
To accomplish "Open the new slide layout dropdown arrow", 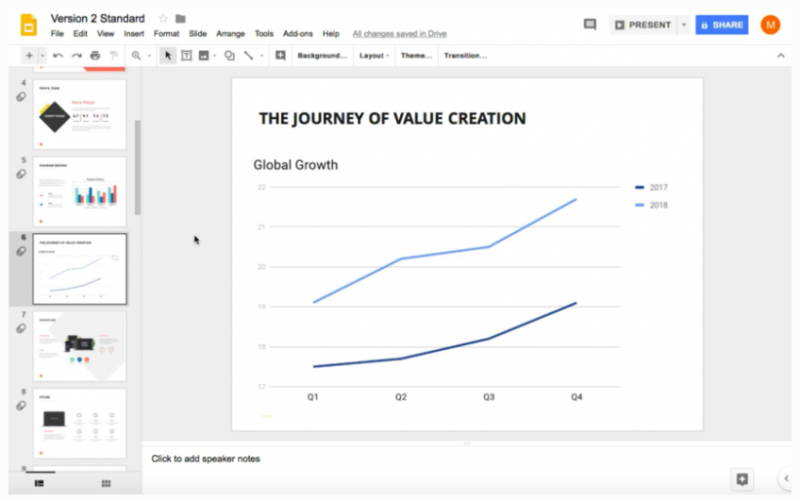I will coord(42,56).
